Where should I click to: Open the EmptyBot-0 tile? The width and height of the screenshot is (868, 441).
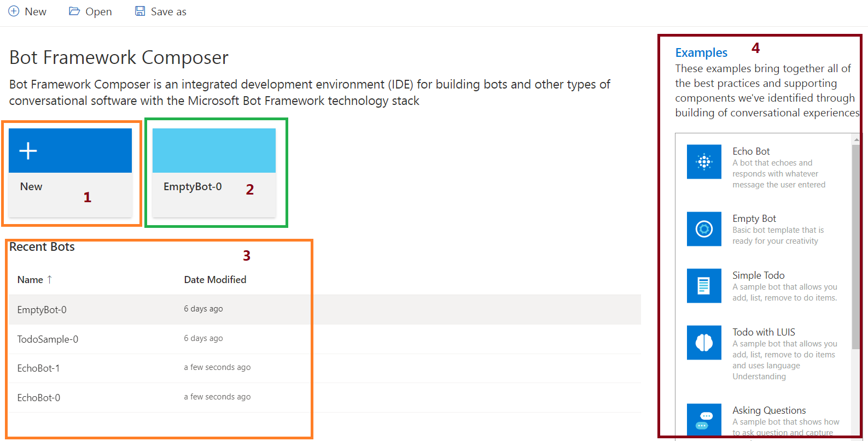click(214, 173)
